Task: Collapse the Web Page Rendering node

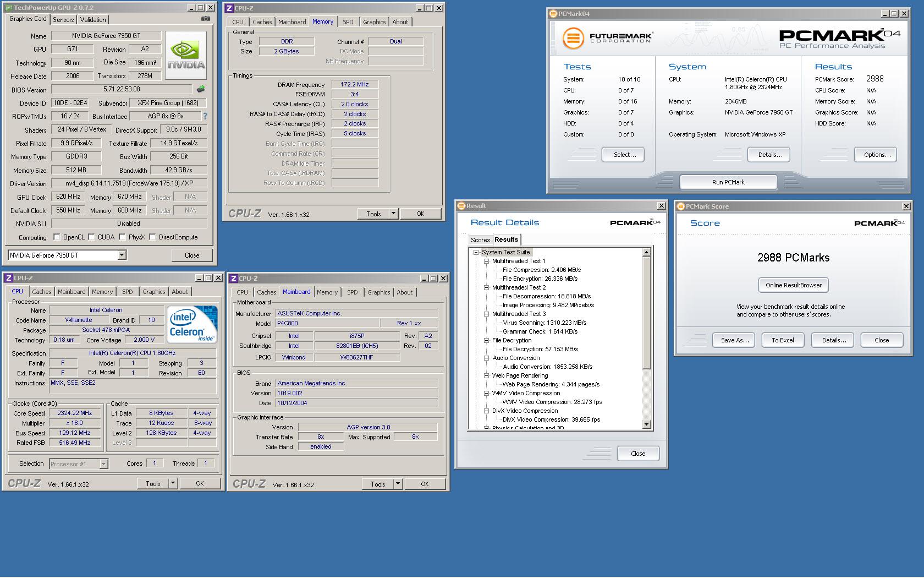Action: click(487, 375)
